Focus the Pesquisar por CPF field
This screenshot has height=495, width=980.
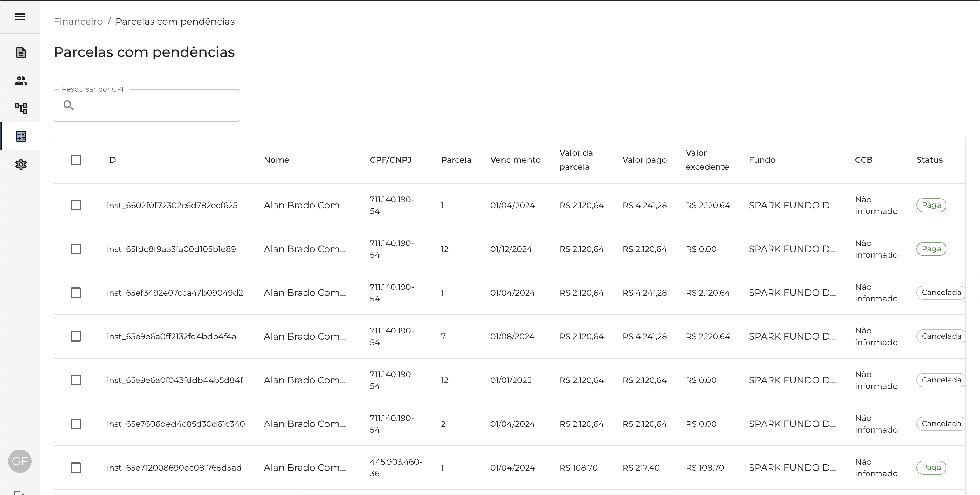click(x=156, y=106)
